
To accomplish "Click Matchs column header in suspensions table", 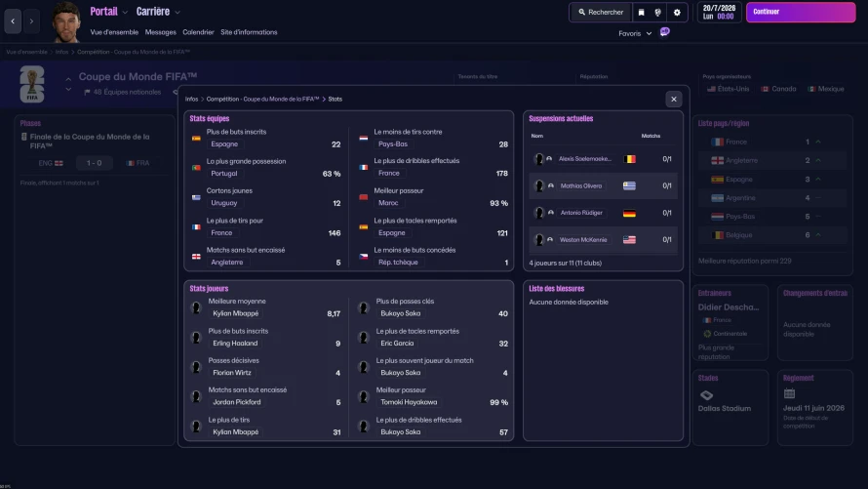I will pyautogui.click(x=651, y=136).
